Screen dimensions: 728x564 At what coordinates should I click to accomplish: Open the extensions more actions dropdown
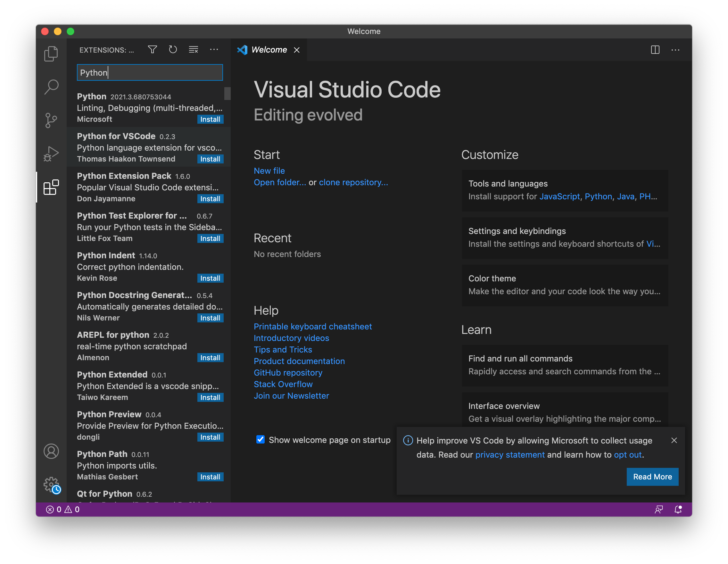[214, 50]
